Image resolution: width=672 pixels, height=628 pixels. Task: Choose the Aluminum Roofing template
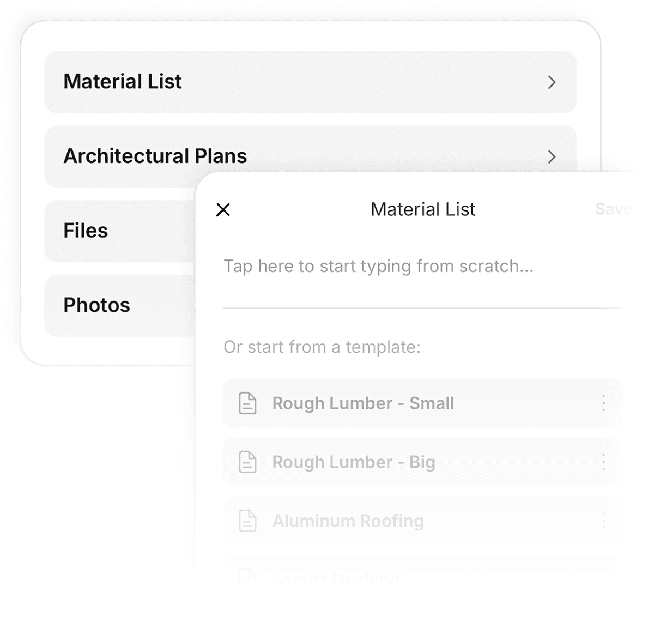[x=348, y=521]
